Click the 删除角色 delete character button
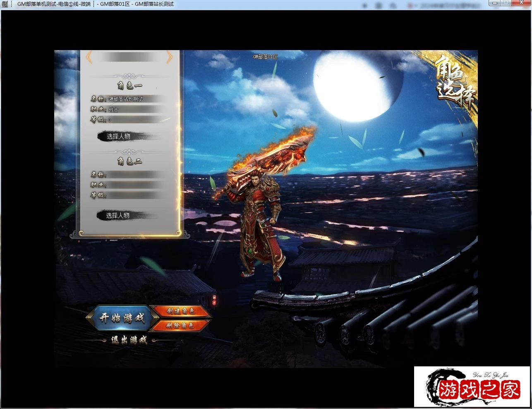This screenshot has width=532, height=409. click(180, 326)
